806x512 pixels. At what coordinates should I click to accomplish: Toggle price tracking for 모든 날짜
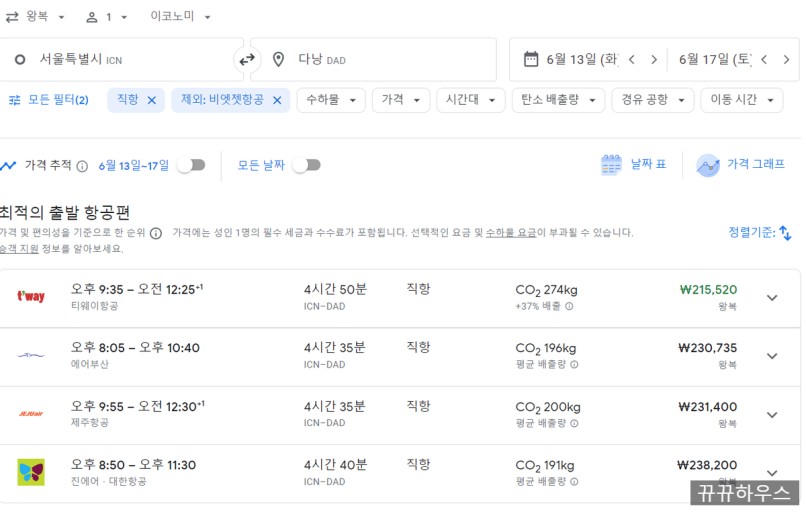pyautogui.click(x=307, y=165)
